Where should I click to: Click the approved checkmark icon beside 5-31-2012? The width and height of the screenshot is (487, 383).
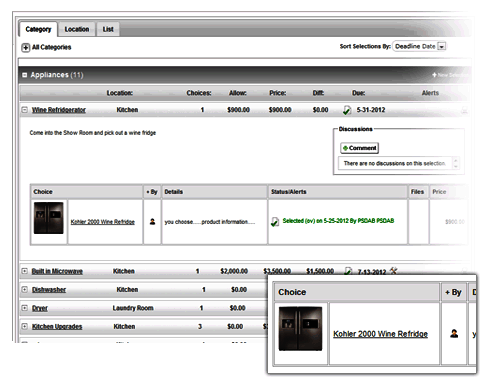[347, 110]
